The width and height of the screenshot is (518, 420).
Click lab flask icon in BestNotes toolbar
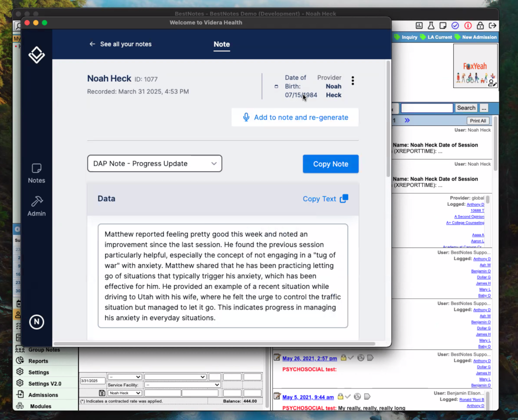pyautogui.click(x=431, y=25)
